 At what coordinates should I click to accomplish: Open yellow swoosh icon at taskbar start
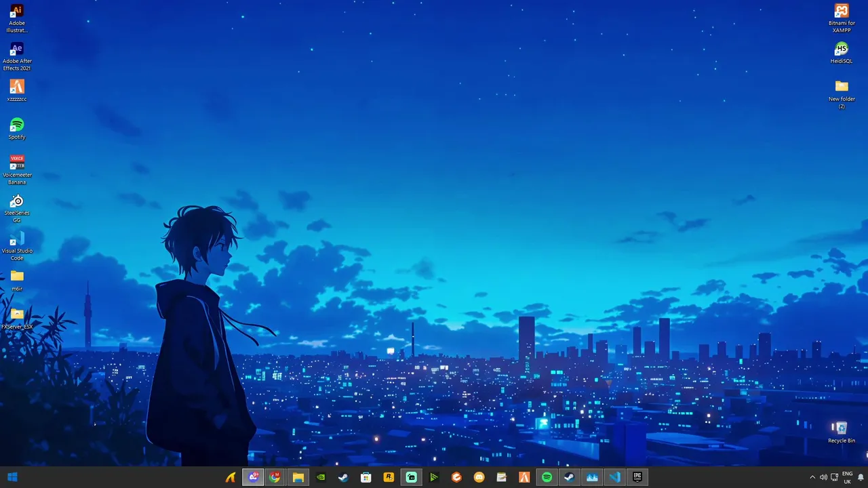[231, 477]
